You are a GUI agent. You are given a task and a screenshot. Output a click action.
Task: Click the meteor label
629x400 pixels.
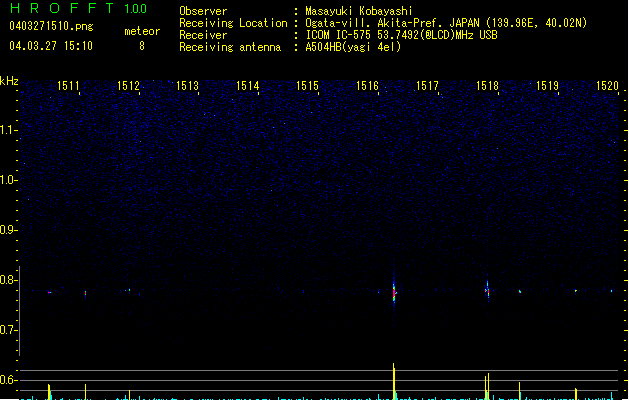tap(142, 31)
